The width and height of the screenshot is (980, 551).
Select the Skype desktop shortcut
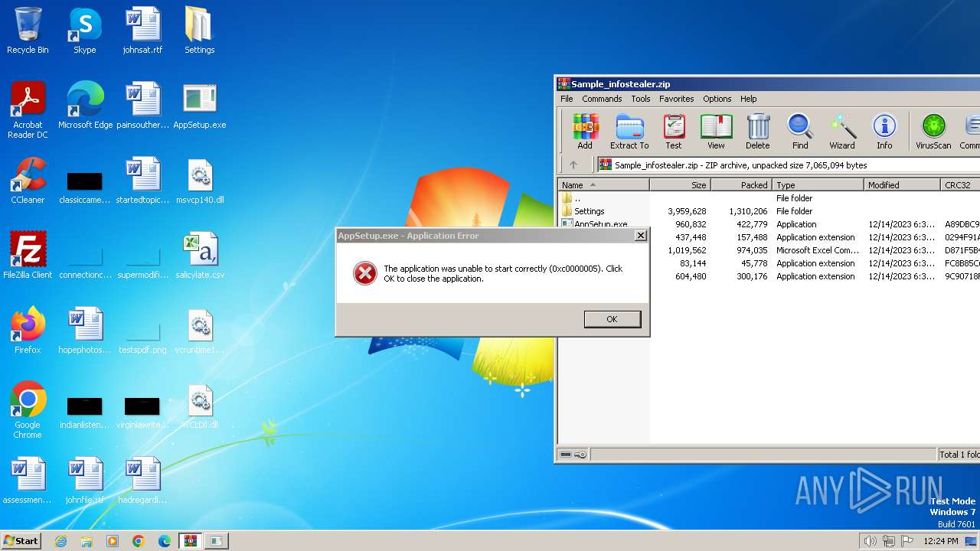click(85, 31)
